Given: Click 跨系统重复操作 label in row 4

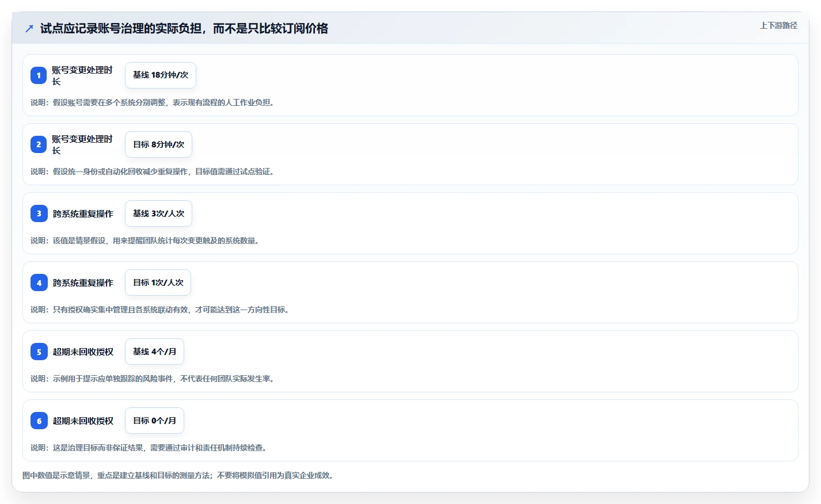Looking at the screenshot, I should (83, 282).
